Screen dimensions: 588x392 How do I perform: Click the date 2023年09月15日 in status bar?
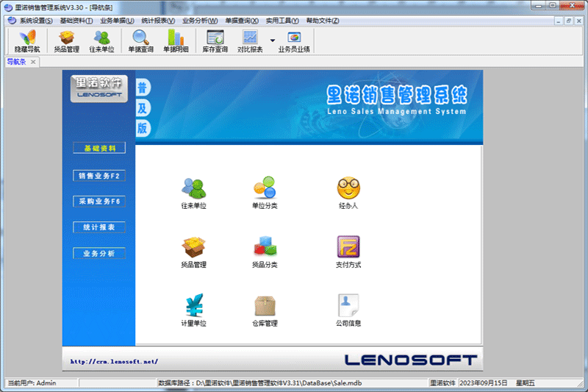[x=484, y=383]
